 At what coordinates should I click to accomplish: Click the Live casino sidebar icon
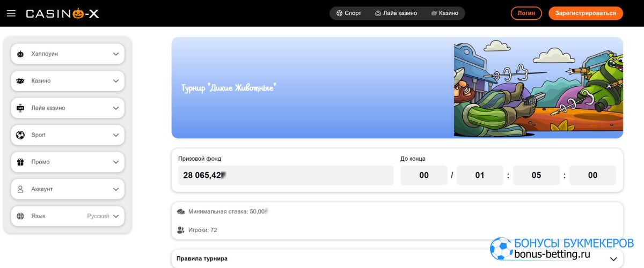[20, 108]
